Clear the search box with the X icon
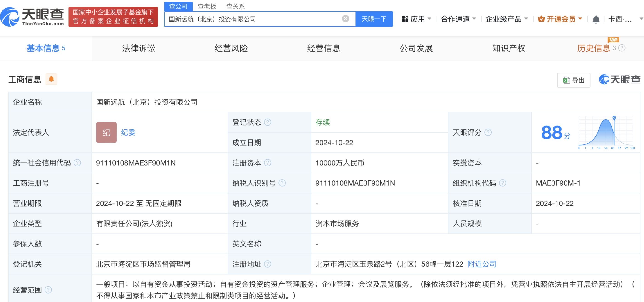Screen dimensions: 644x302 click(345, 19)
